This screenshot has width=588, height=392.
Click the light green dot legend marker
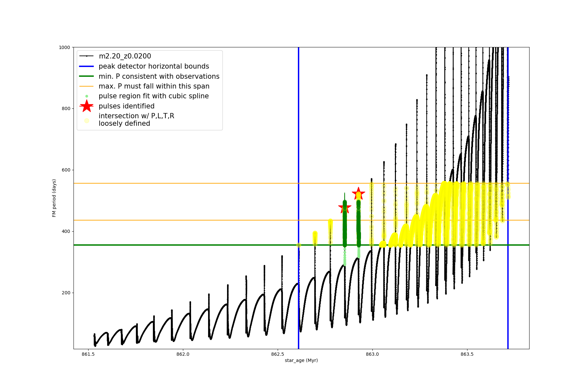pyautogui.click(x=87, y=96)
